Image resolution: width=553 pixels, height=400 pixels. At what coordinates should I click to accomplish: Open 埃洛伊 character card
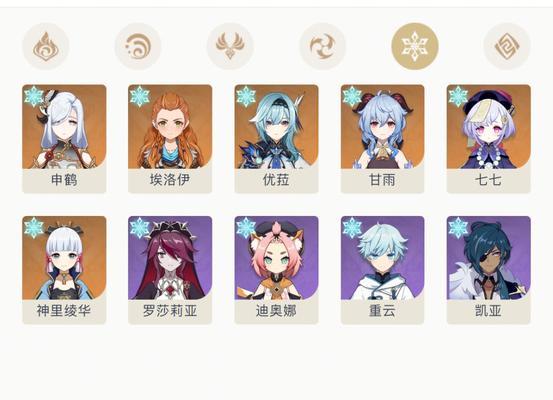(170, 139)
